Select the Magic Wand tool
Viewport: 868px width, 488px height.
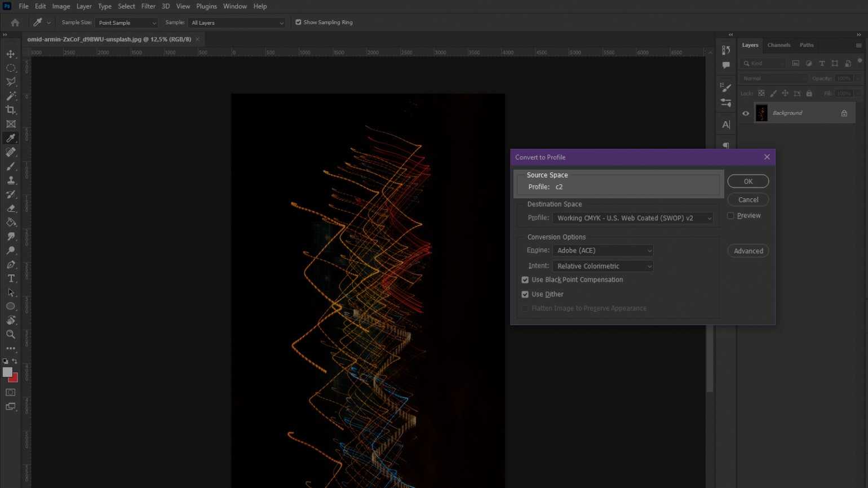[x=11, y=96]
